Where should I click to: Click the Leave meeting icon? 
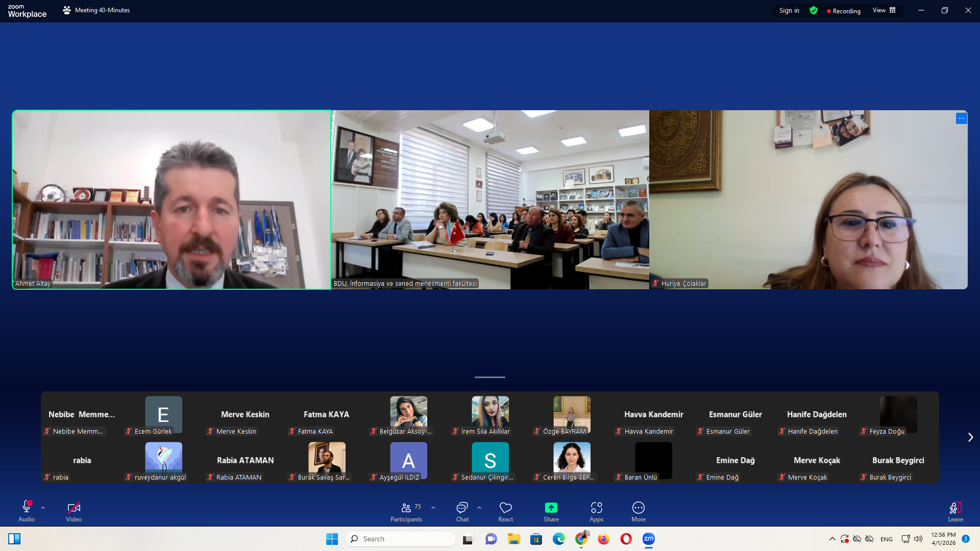(x=955, y=512)
